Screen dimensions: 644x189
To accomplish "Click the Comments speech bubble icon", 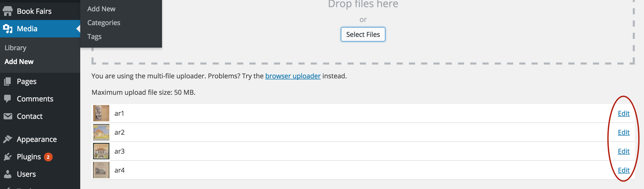I will 8,99.
